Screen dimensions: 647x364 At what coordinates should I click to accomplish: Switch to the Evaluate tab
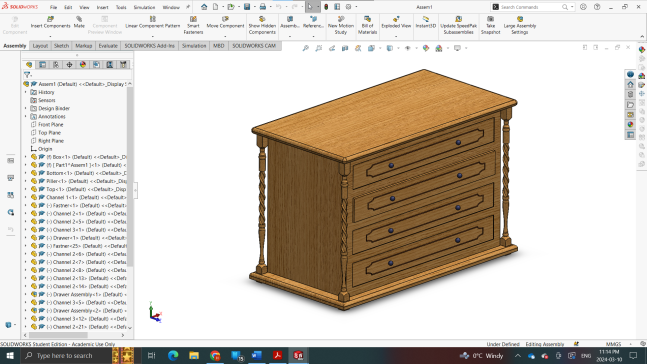(x=108, y=46)
